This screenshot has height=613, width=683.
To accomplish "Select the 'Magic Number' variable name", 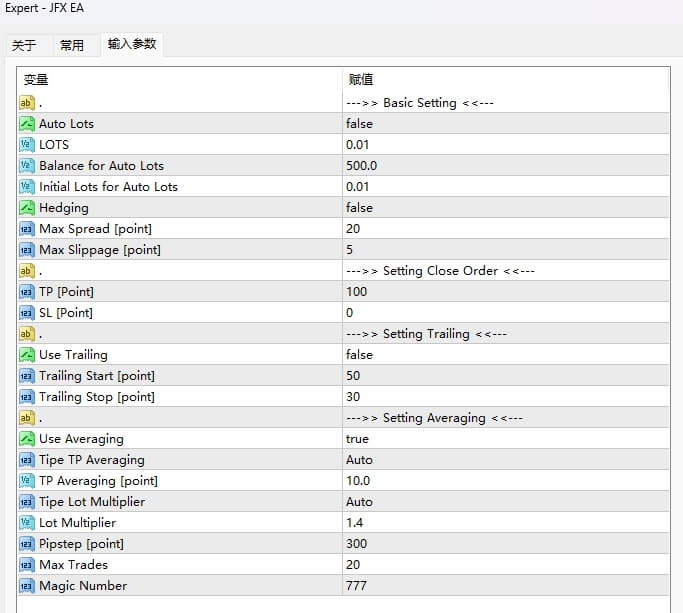I will coord(83,586).
